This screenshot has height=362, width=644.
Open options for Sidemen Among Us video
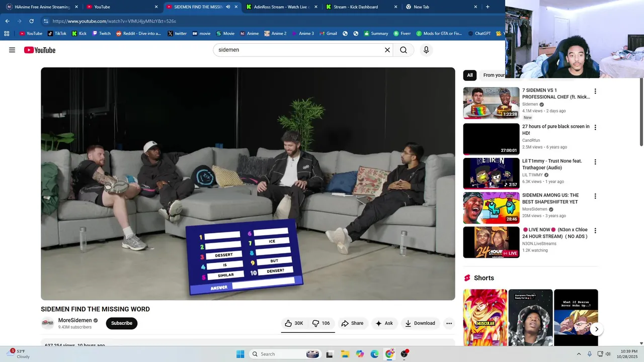595,196
